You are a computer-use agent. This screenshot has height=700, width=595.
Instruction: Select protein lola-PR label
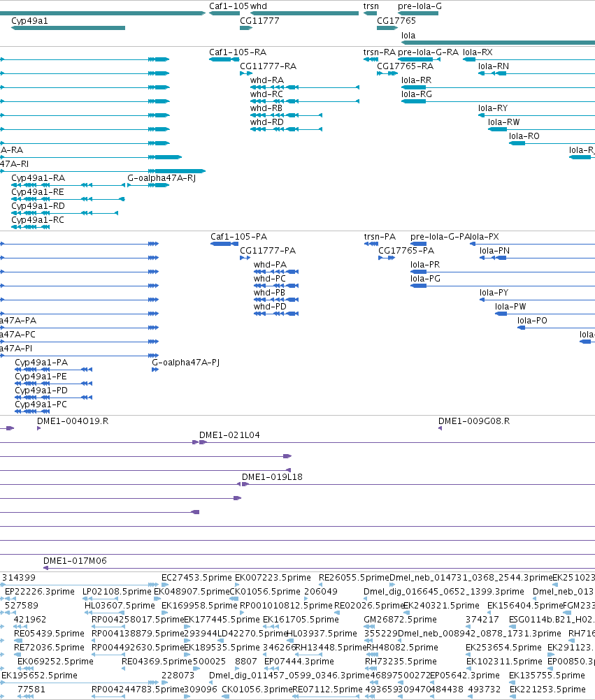(425, 265)
